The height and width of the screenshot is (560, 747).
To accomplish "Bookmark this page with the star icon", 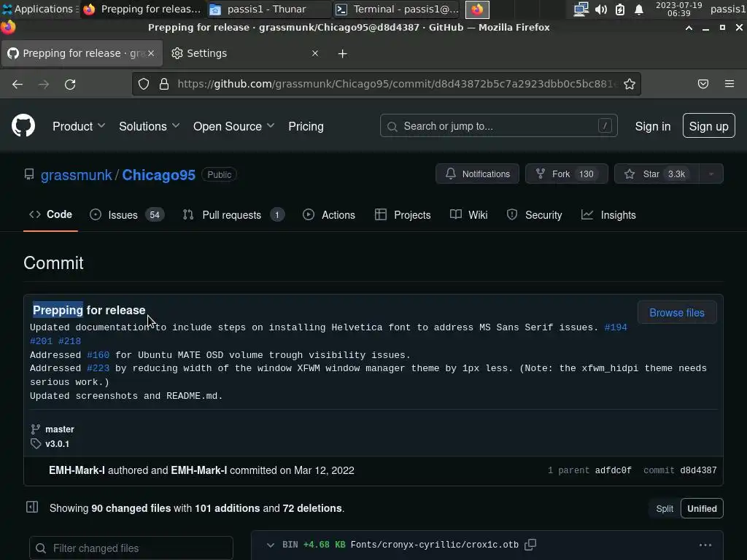I will (x=630, y=85).
